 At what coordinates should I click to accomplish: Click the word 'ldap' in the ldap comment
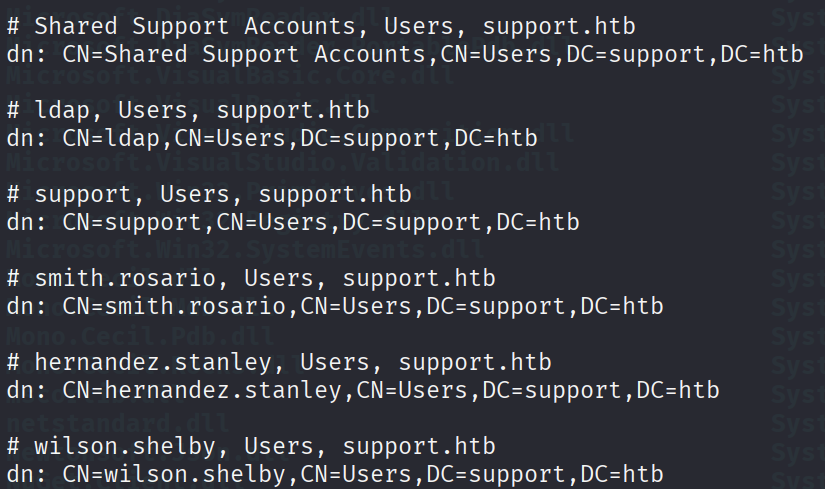click(62, 111)
